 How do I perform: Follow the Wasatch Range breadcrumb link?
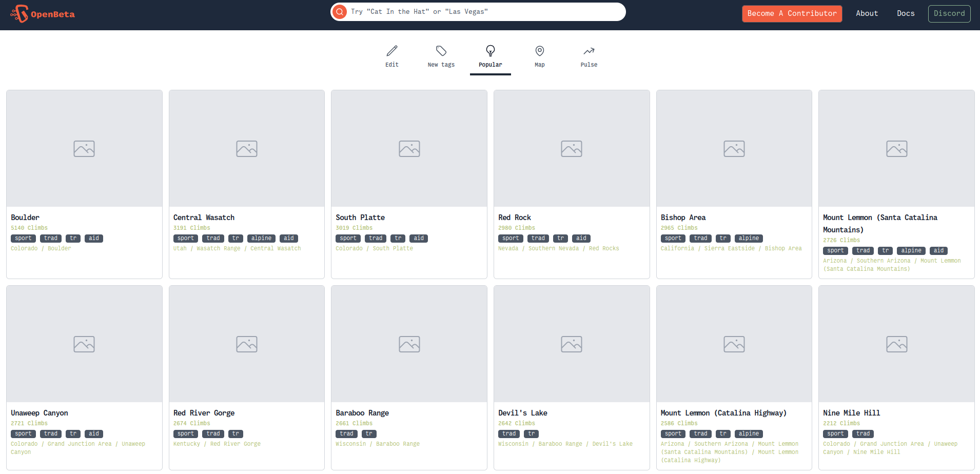[x=218, y=248]
